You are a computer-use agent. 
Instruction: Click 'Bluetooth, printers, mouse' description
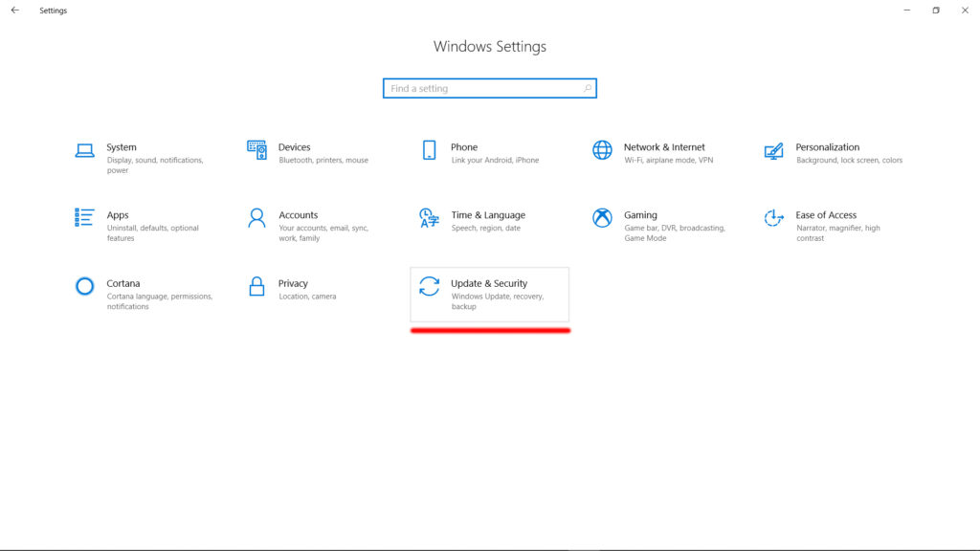pyautogui.click(x=323, y=160)
